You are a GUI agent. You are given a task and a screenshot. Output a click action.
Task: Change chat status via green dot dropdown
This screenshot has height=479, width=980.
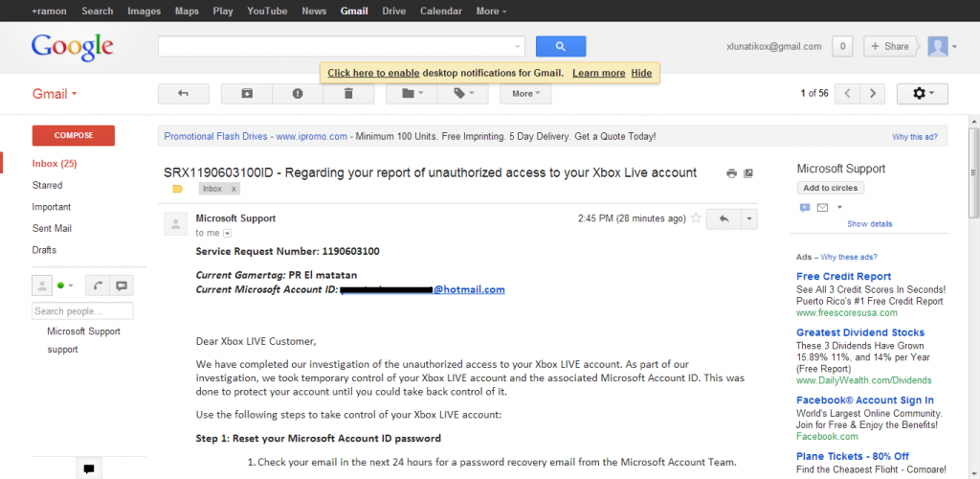pyautogui.click(x=65, y=285)
